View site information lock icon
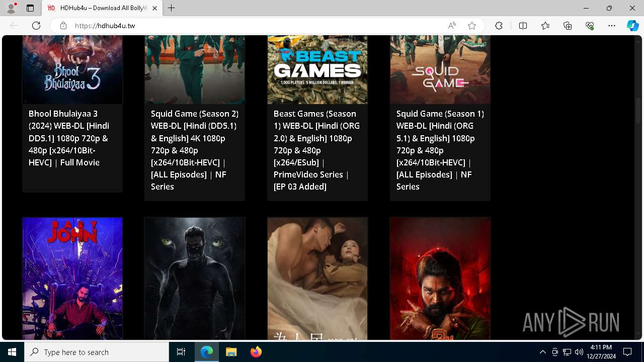The height and width of the screenshot is (362, 644). (x=63, y=26)
